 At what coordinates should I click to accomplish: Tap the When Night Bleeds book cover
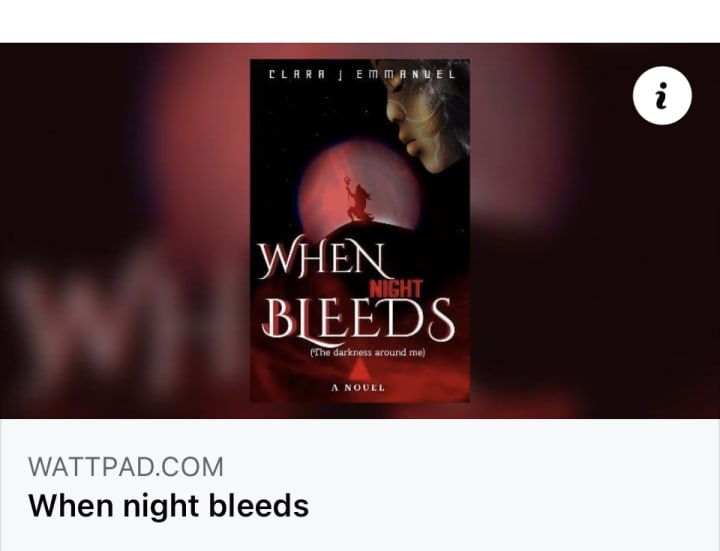360,231
